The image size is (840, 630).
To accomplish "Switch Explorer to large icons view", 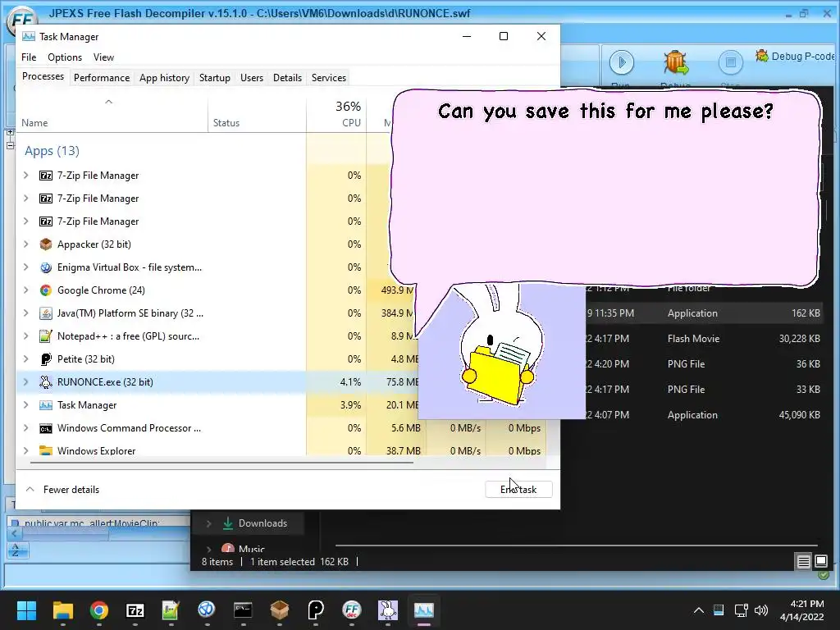I will (x=820, y=561).
